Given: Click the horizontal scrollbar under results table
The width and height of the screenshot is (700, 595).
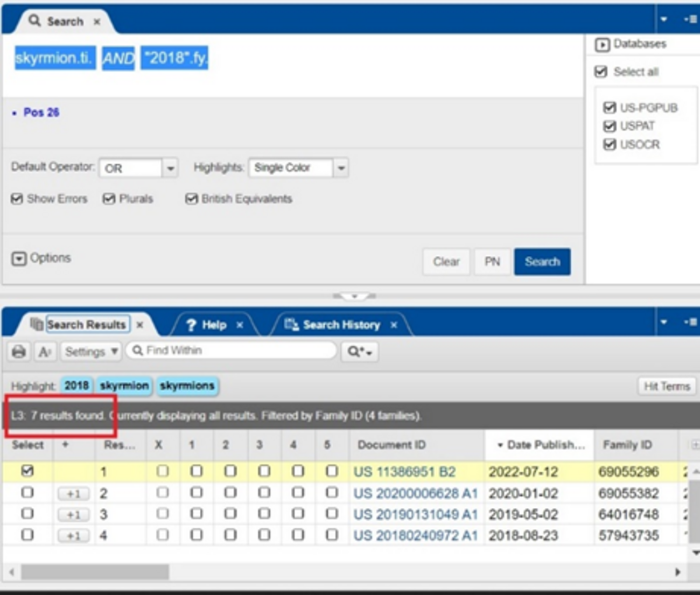Looking at the screenshot, I should (95, 572).
